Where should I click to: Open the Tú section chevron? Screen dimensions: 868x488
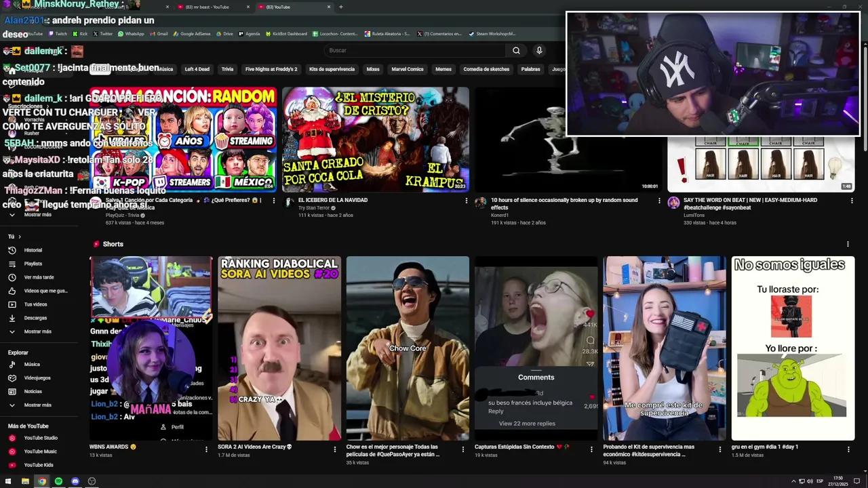(19, 237)
